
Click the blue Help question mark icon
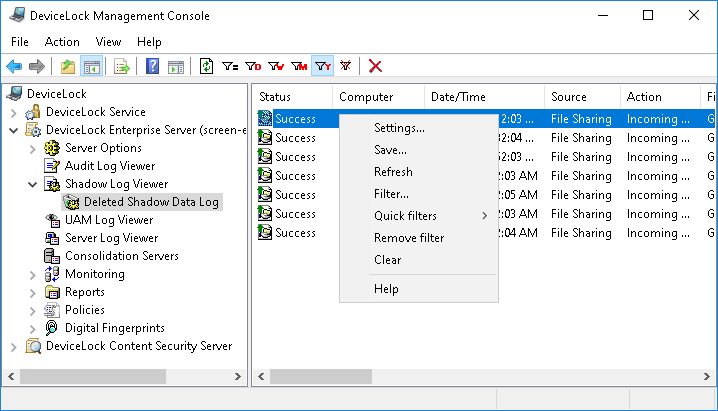pos(153,66)
